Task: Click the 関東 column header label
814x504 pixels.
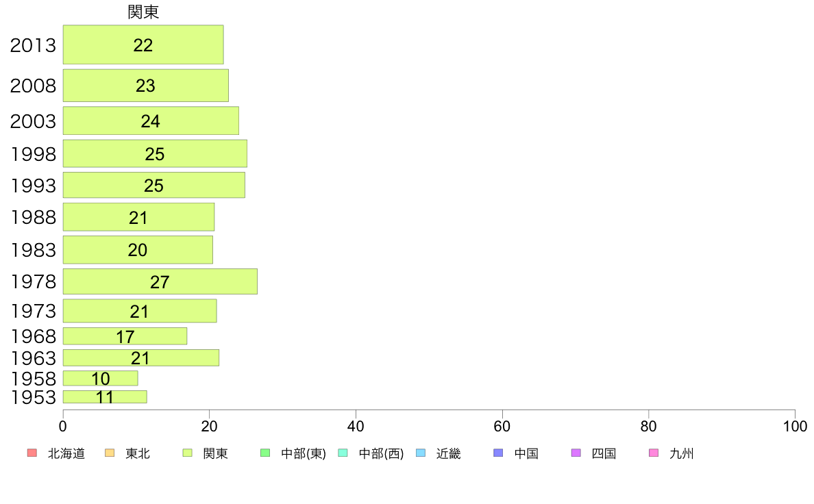Action: [143, 12]
